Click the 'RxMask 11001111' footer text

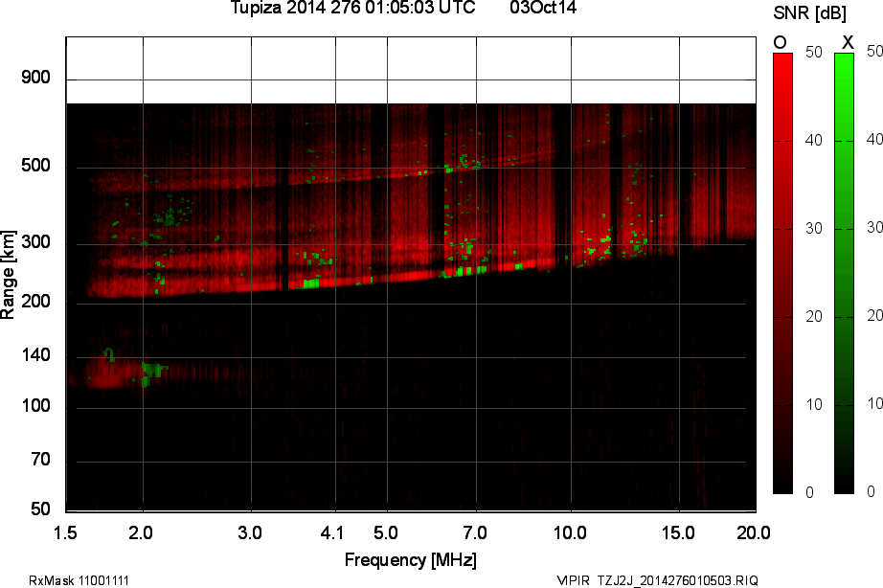(79, 580)
